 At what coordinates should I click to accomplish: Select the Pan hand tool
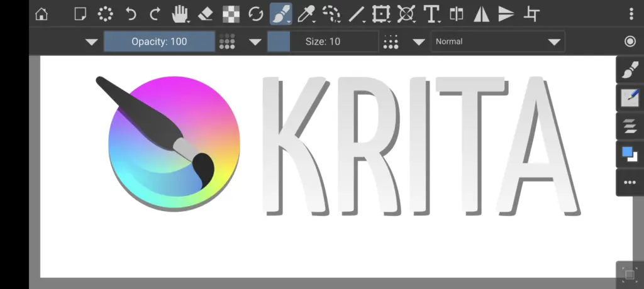click(181, 14)
